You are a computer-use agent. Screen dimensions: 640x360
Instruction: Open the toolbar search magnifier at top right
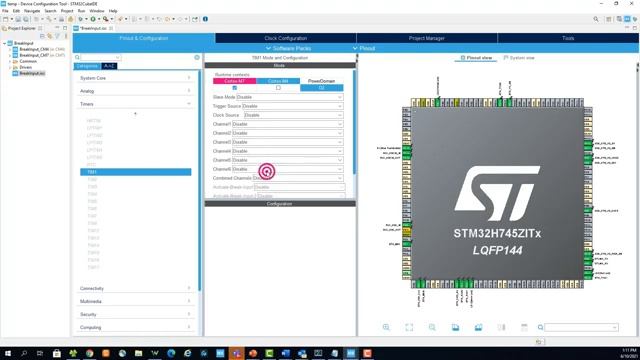tap(596, 19)
